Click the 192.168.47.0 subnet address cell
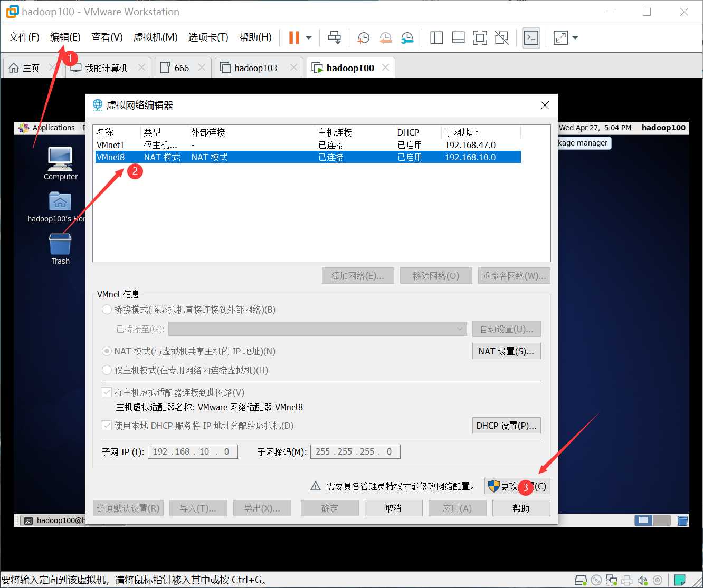Viewport: 703px width, 588px height. pyautogui.click(x=470, y=145)
